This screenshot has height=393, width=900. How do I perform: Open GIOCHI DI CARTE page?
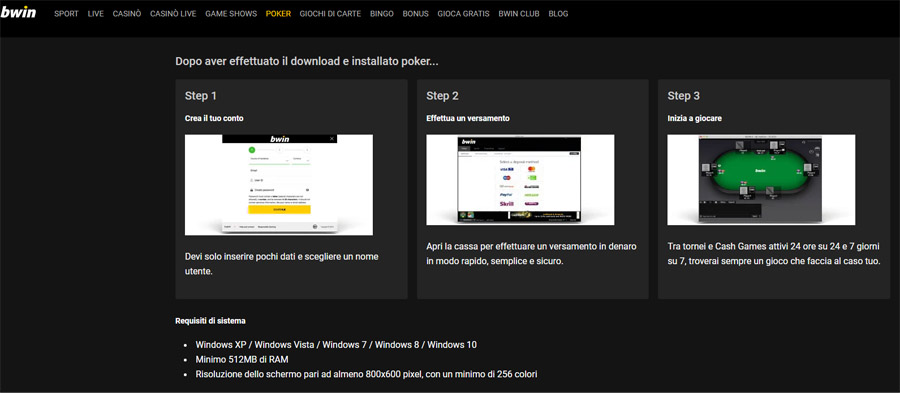(331, 14)
